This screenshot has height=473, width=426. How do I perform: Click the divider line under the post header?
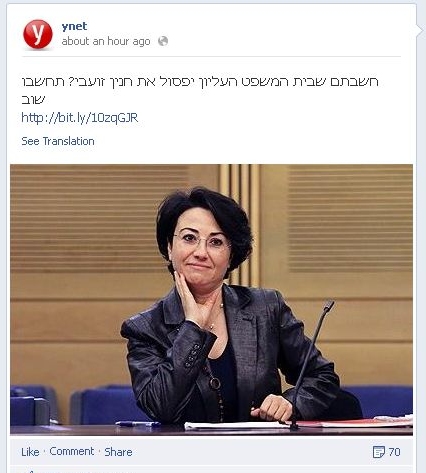[211, 56]
